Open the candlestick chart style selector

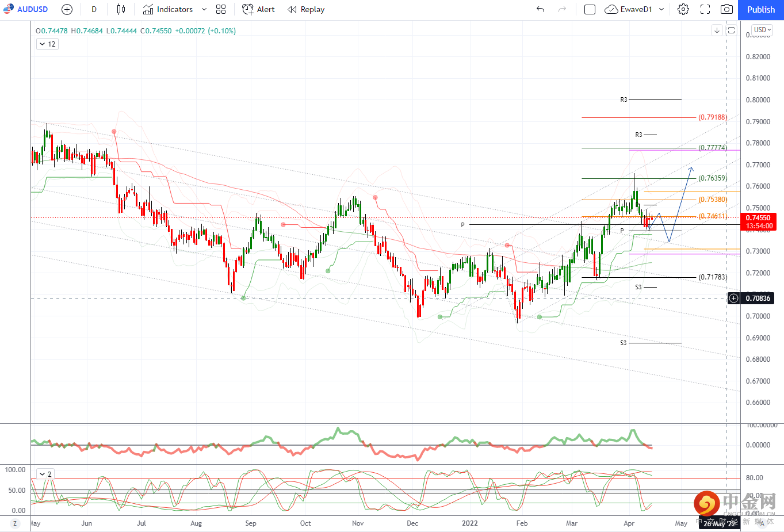click(x=121, y=9)
